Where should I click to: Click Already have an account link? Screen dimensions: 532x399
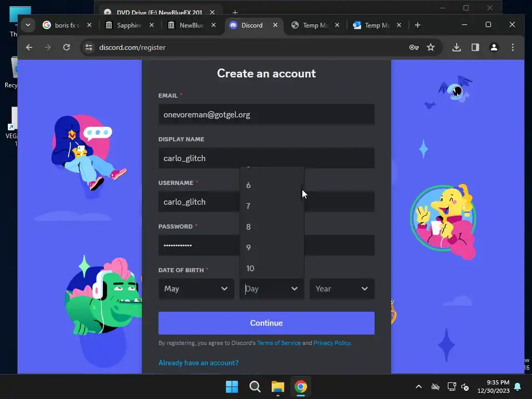pos(198,363)
